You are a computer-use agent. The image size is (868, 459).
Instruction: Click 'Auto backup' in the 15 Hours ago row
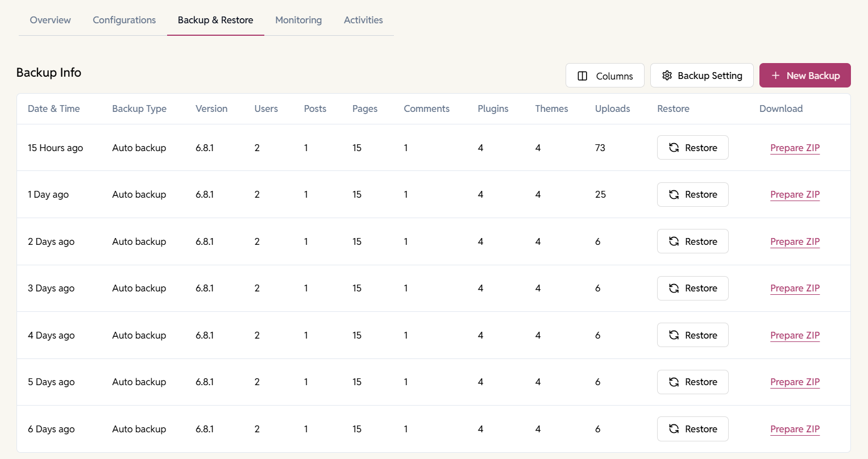coord(139,148)
